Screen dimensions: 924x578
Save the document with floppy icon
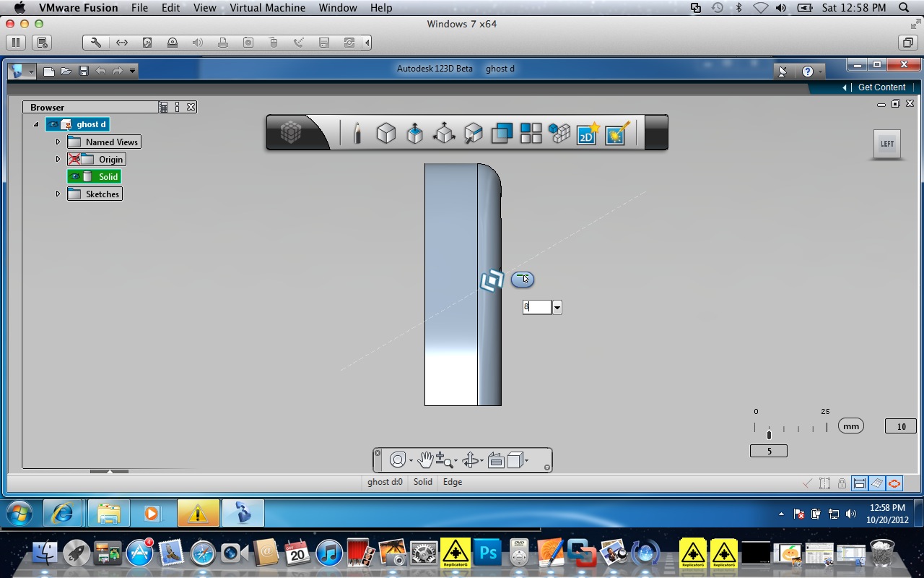[84, 71]
